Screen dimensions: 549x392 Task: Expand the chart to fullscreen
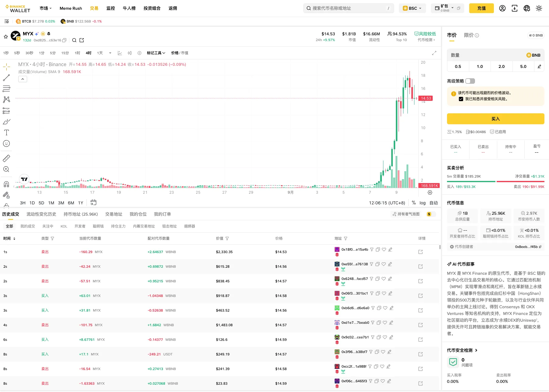click(434, 53)
